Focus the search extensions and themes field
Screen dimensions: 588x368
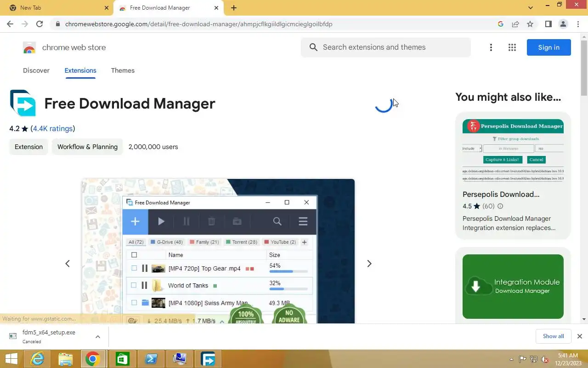coord(386,47)
